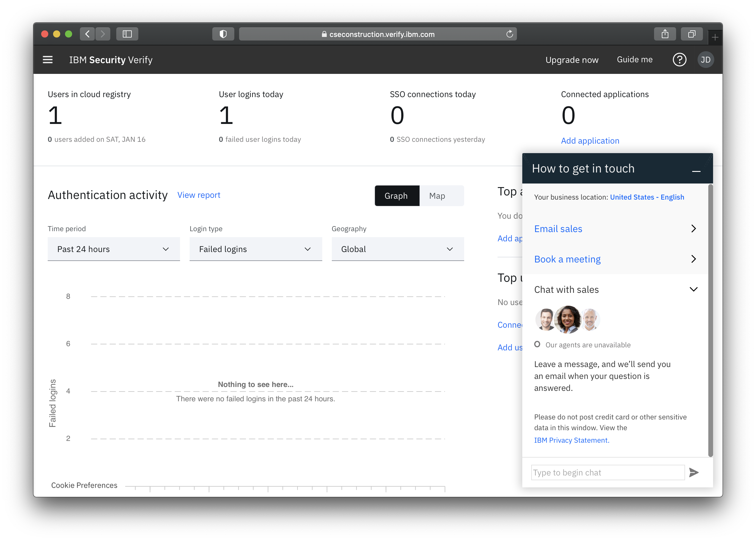This screenshot has width=756, height=541.
Task: Click Upgrade now in header
Action: (x=572, y=60)
